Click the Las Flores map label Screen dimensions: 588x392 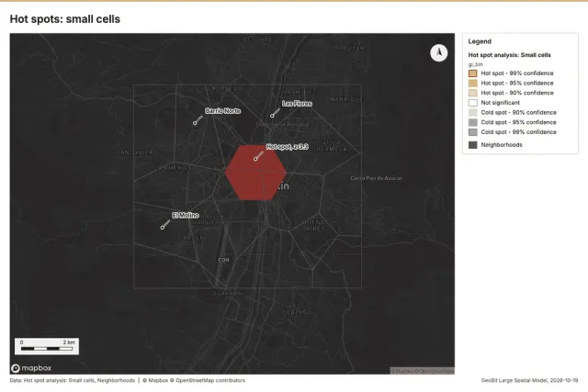point(297,104)
